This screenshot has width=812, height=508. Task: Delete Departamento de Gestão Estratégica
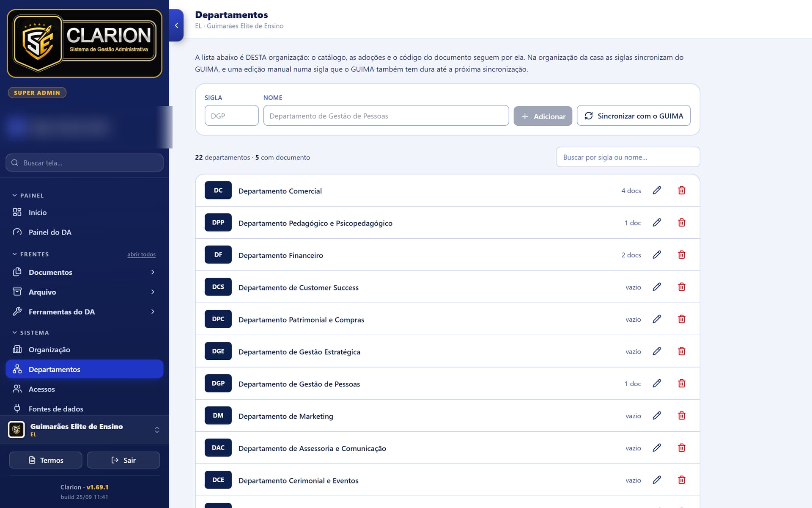click(682, 351)
